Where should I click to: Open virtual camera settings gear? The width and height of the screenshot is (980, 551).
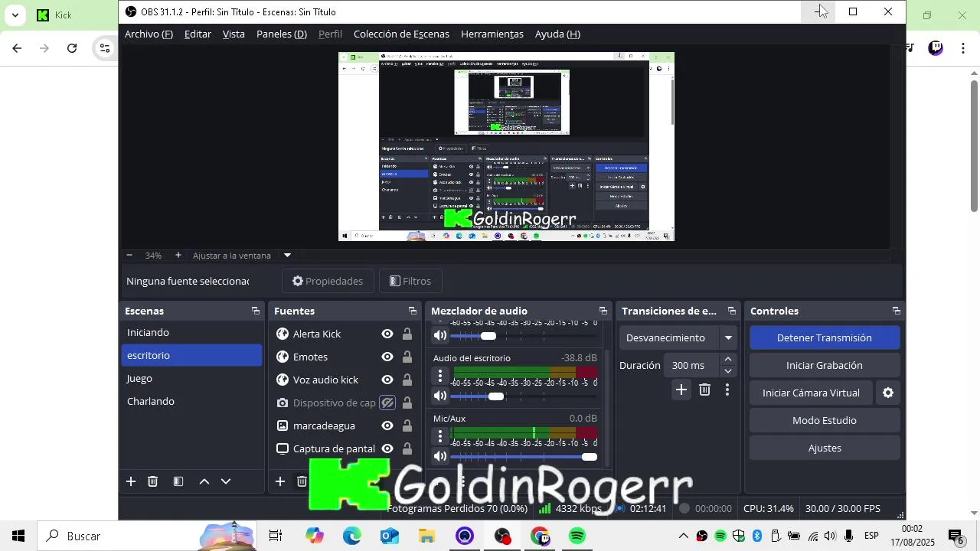888,393
